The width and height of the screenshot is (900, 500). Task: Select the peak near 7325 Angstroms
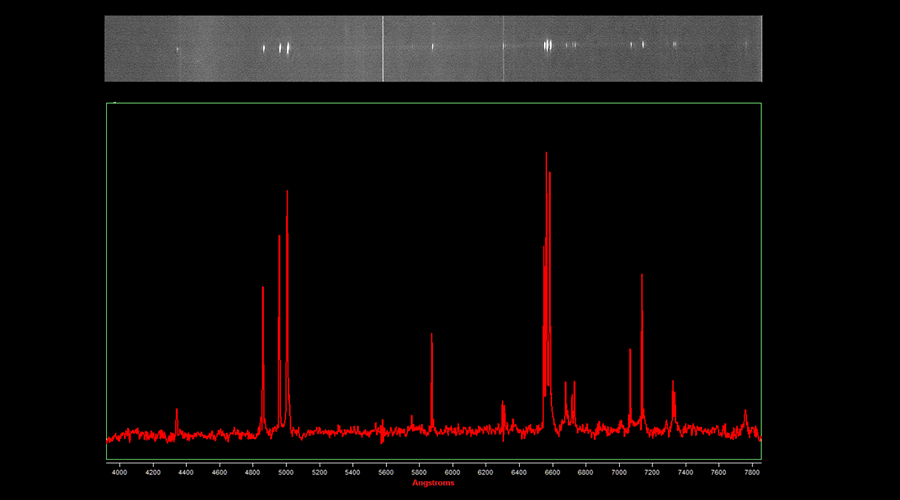[673, 384]
